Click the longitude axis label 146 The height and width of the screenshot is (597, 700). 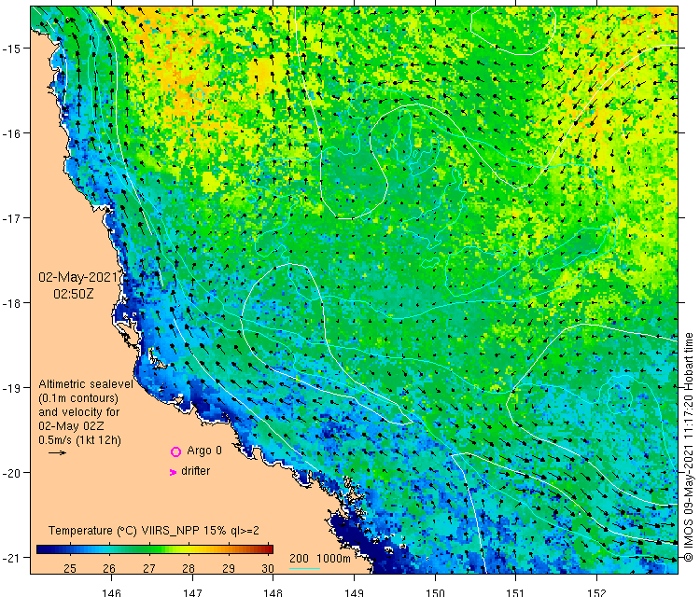coord(111,592)
